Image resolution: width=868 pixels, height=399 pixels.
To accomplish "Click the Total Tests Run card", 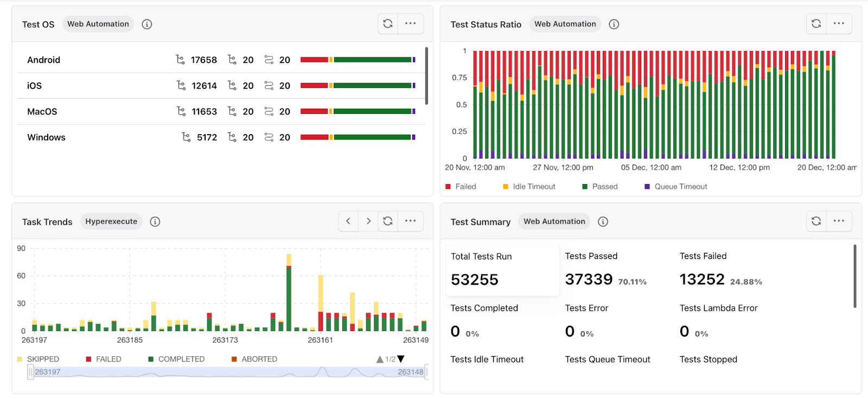I will point(502,270).
